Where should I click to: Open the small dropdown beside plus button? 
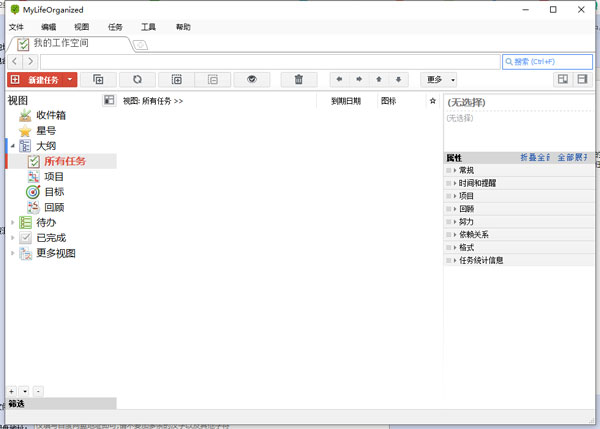point(25,391)
